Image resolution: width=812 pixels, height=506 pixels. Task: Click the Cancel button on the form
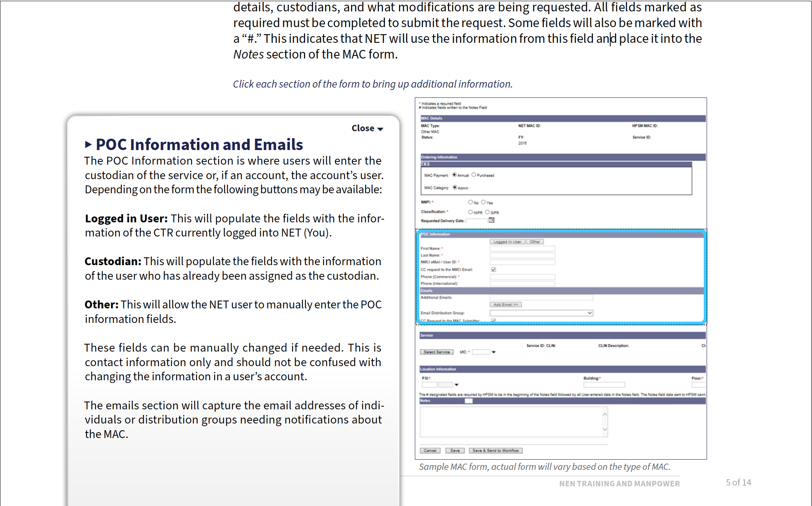coord(430,451)
